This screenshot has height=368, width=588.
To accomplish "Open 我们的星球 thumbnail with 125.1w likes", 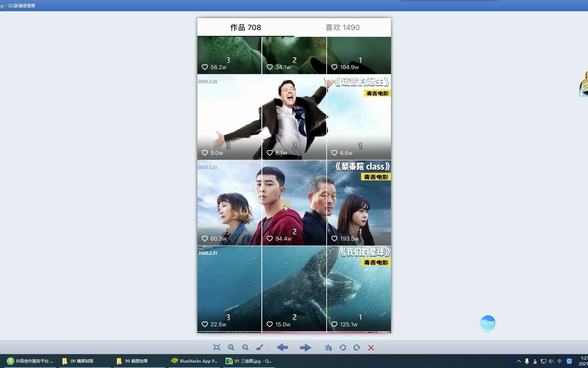I will click(x=359, y=289).
